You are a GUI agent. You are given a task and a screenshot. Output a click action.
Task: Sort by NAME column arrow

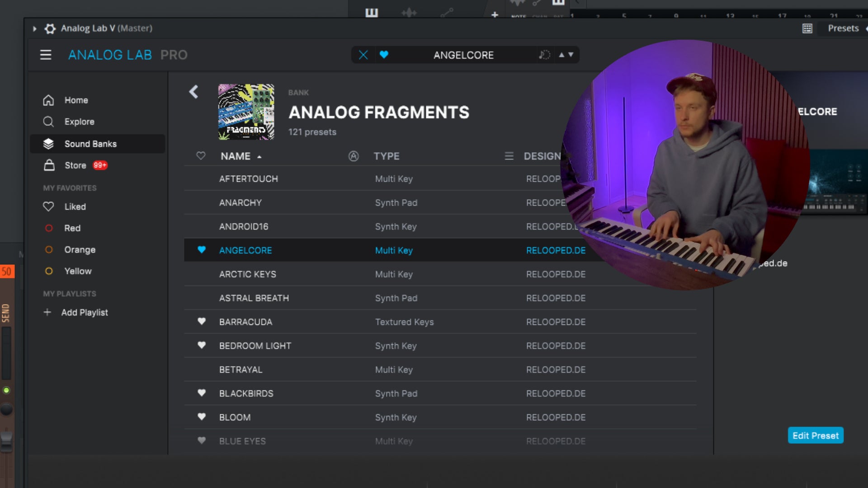(259, 157)
